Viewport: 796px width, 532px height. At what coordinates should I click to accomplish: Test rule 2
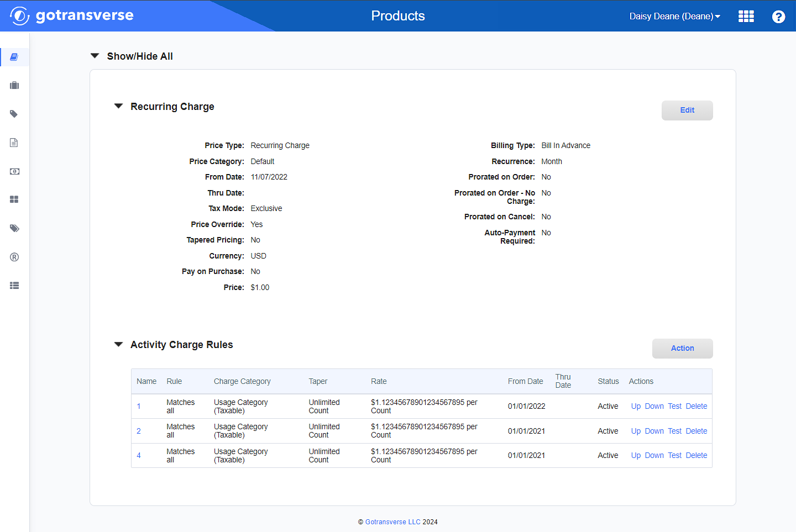[x=674, y=431]
